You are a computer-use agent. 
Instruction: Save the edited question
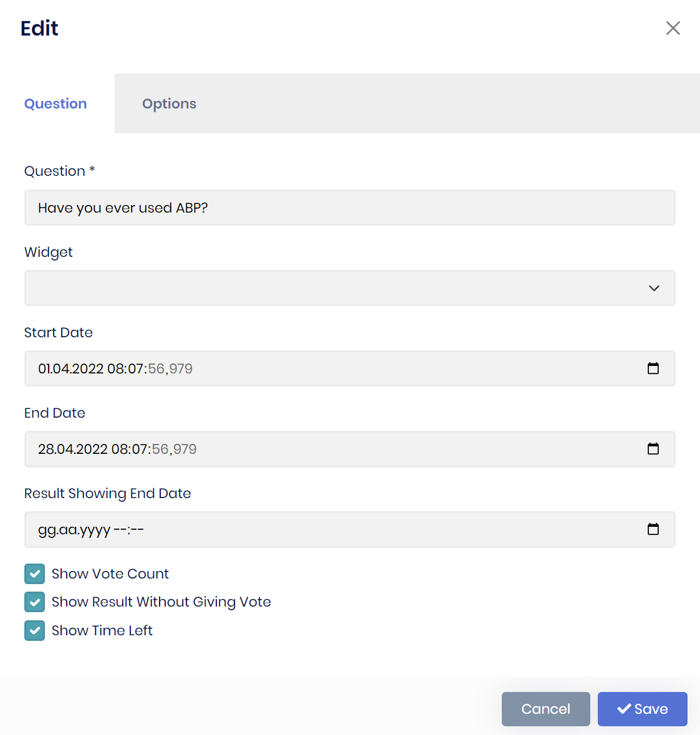point(642,709)
